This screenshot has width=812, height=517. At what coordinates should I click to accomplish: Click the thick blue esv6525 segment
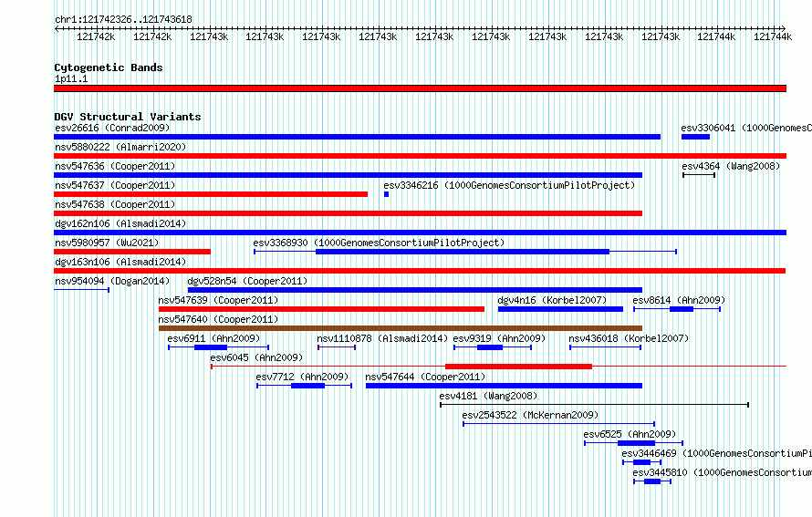pyautogui.click(x=637, y=443)
